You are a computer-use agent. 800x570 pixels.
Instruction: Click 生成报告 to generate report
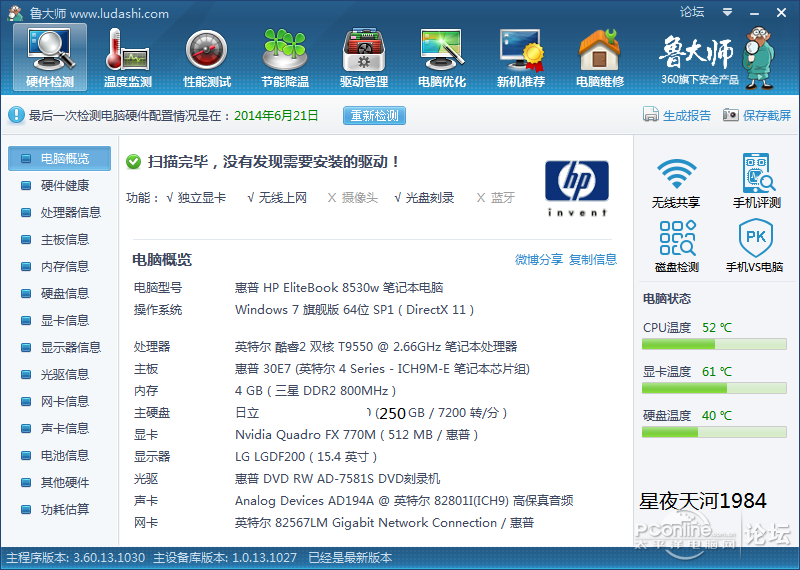point(677,115)
